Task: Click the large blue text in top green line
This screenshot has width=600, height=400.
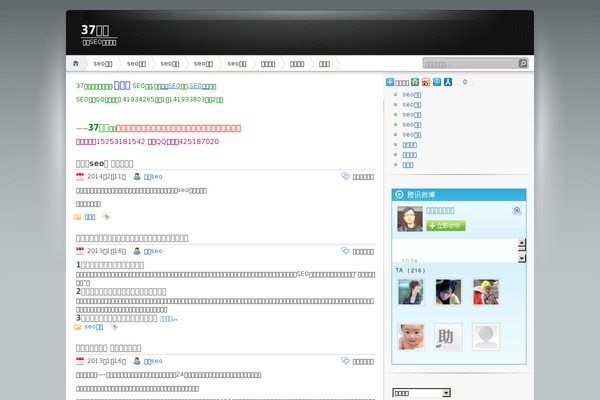Action: (x=122, y=85)
